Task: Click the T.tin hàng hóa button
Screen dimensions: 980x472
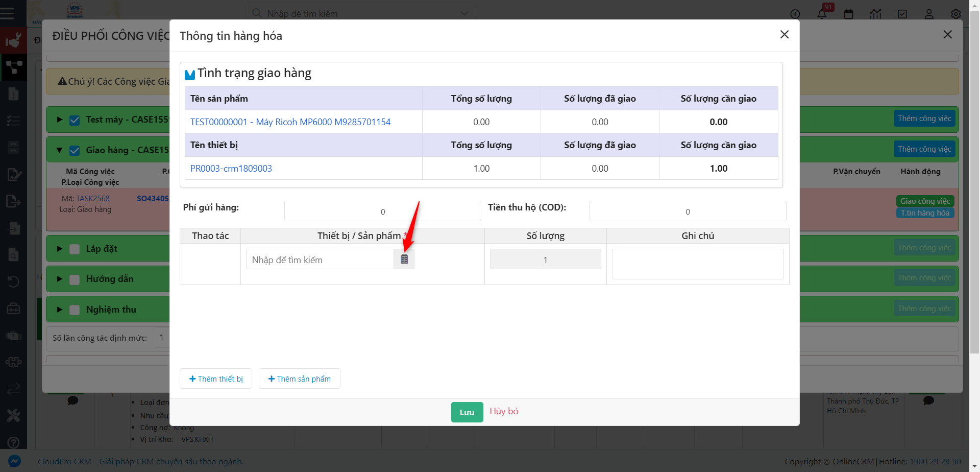Action: (925, 213)
